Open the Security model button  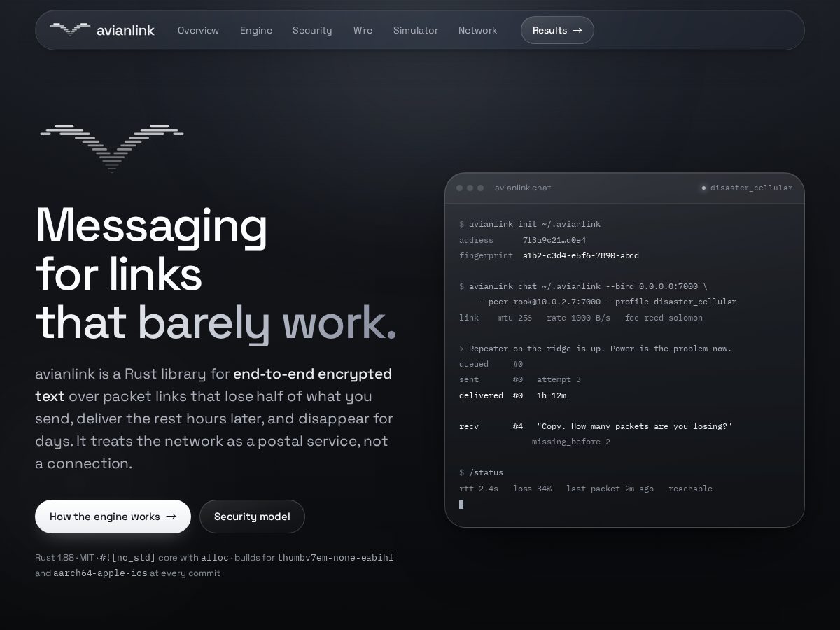[252, 517]
